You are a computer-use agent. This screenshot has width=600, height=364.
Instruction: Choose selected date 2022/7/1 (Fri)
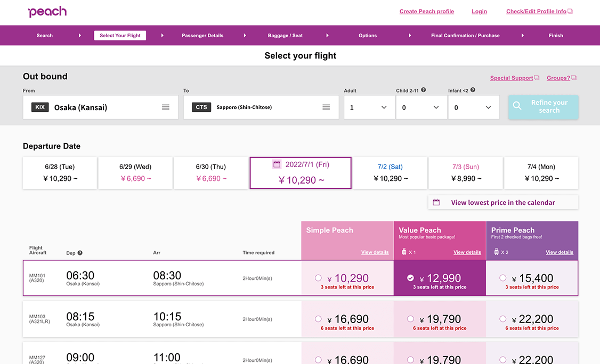coord(301,173)
